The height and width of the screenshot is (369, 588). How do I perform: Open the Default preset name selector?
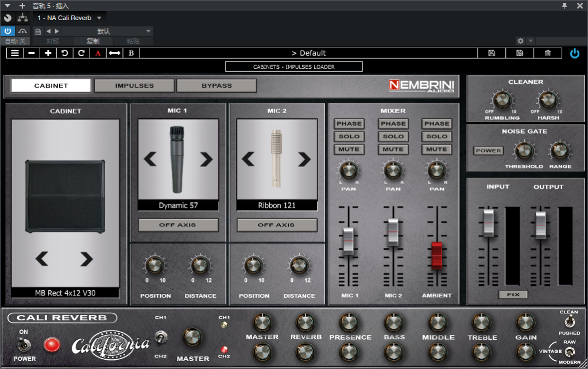(x=308, y=53)
